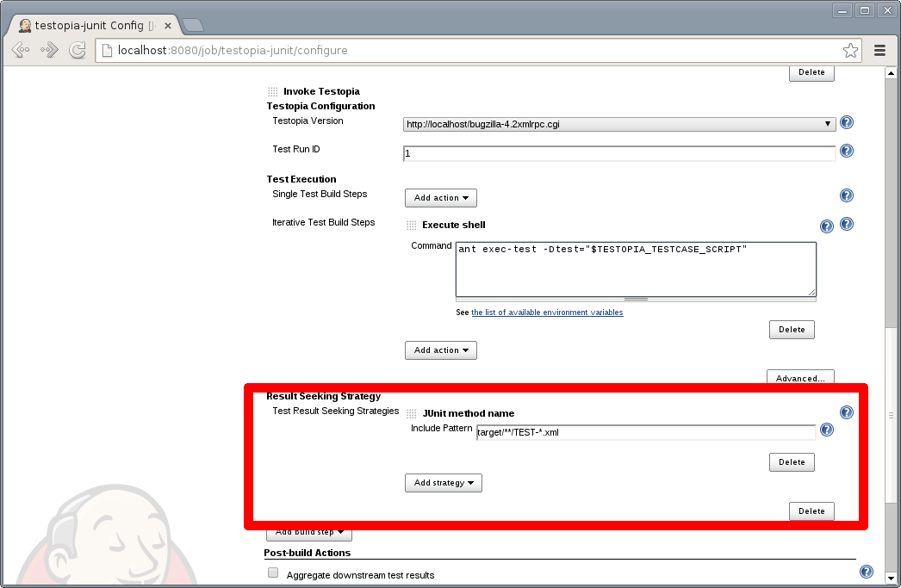Viewport: 901px width, 588px height.
Task: Open the Add build step dropdown
Action: 309,533
